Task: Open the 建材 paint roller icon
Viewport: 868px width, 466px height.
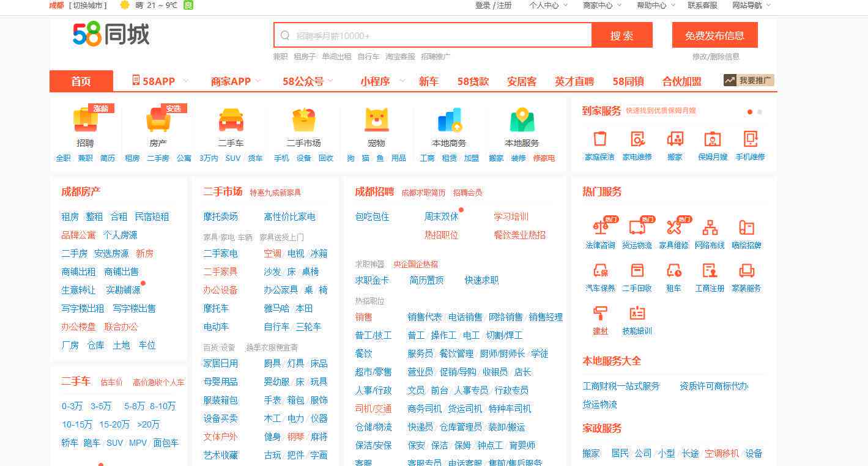Action: pos(601,313)
